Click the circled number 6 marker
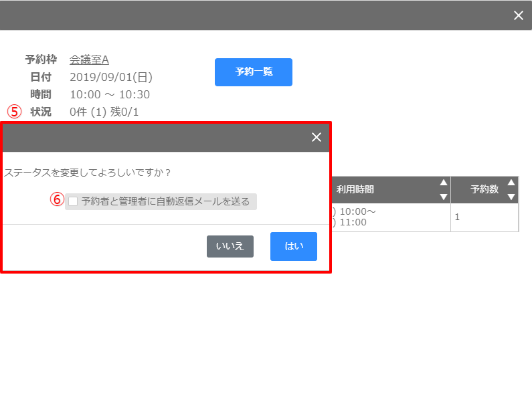 (58, 200)
